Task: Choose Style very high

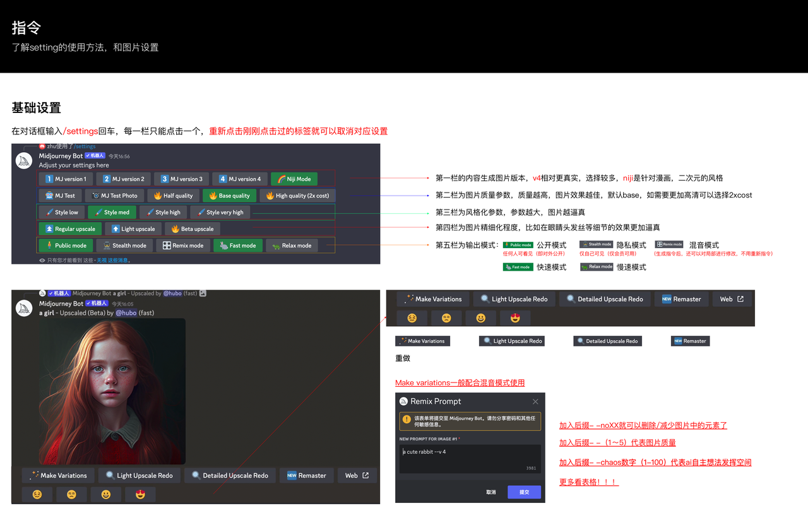Action: (x=220, y=212)
